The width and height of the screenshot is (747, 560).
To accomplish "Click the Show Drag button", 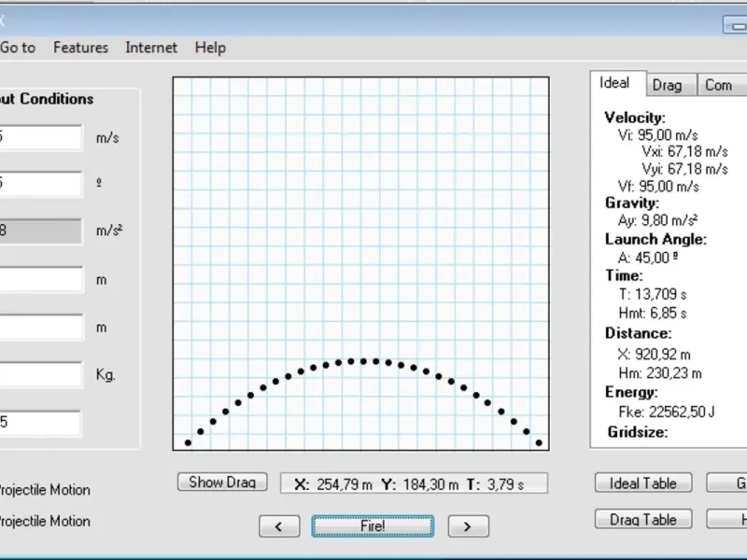I will pos(222,482).
